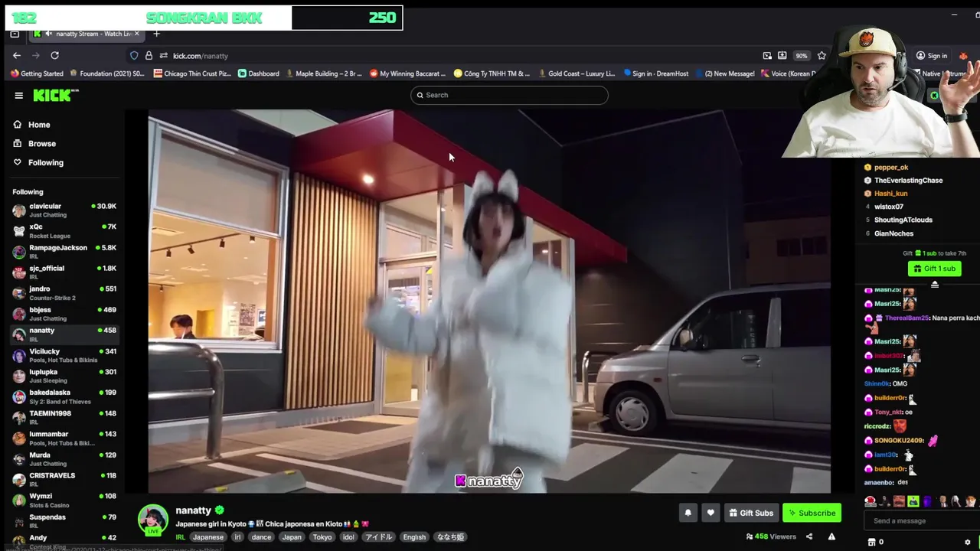Click the 458 Viewers count
Viewport: 980px width, 551px height.
(771, 536)
